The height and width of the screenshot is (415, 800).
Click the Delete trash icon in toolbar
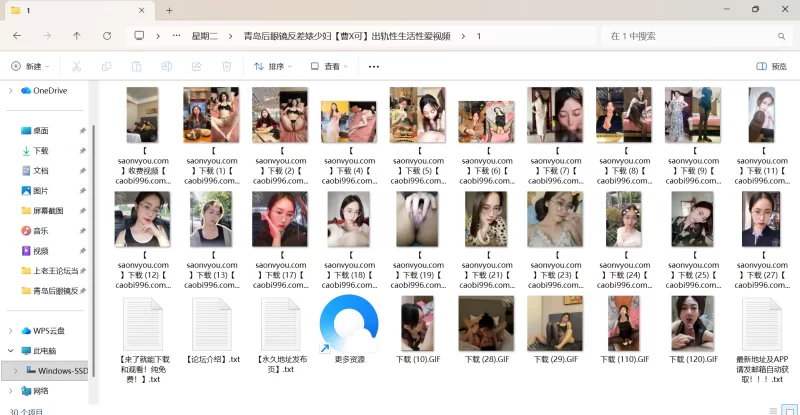pos(227,67)
